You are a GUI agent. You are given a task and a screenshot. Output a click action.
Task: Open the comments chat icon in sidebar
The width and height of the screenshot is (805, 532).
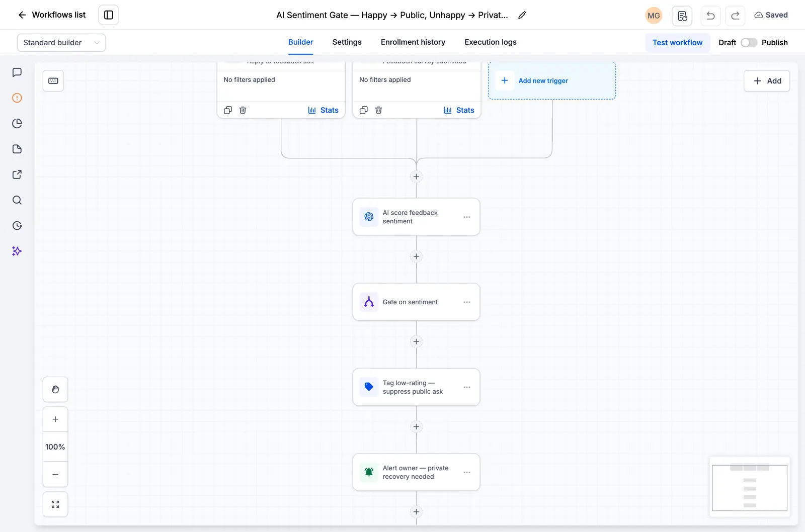click(17, 72)
